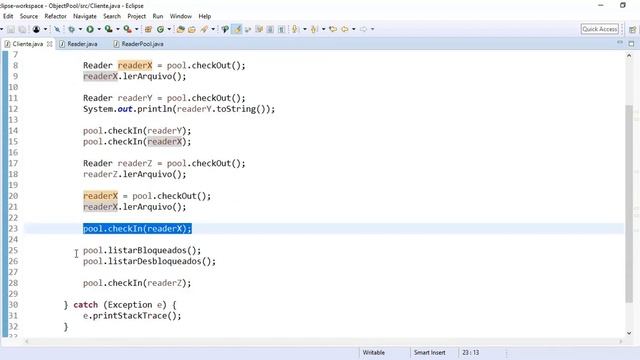The image size is (640, 360).
Task: Open the Previous Annotation dropdown arrow
Action: 323,29
